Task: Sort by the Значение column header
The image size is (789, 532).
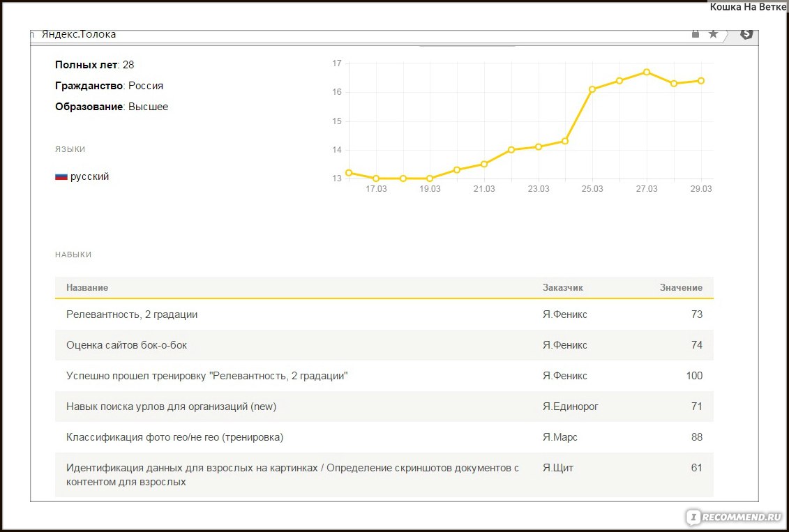Action: (x=681, y=287)
